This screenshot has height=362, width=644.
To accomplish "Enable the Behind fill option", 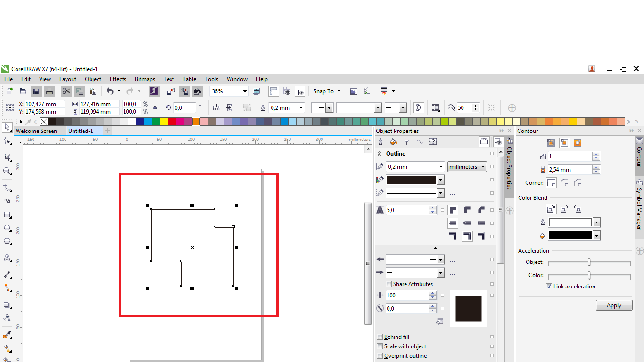I will coord(380,337).
